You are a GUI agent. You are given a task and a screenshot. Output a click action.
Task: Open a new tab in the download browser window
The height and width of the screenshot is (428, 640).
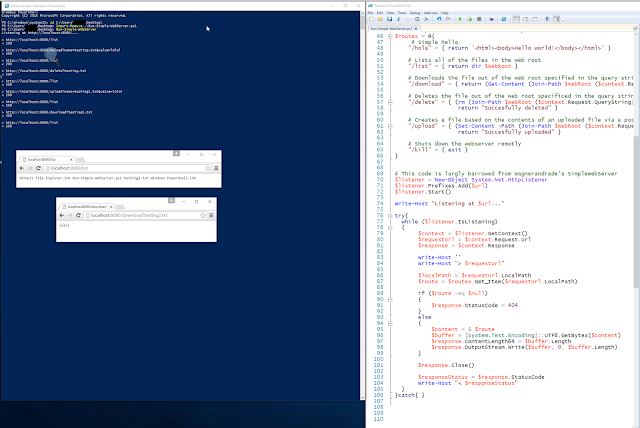point(120,207)
